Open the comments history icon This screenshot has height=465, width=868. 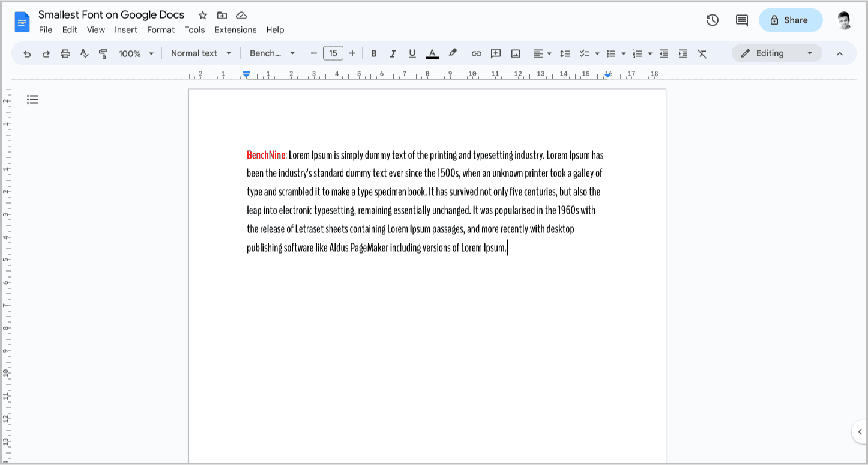[742, 20]
